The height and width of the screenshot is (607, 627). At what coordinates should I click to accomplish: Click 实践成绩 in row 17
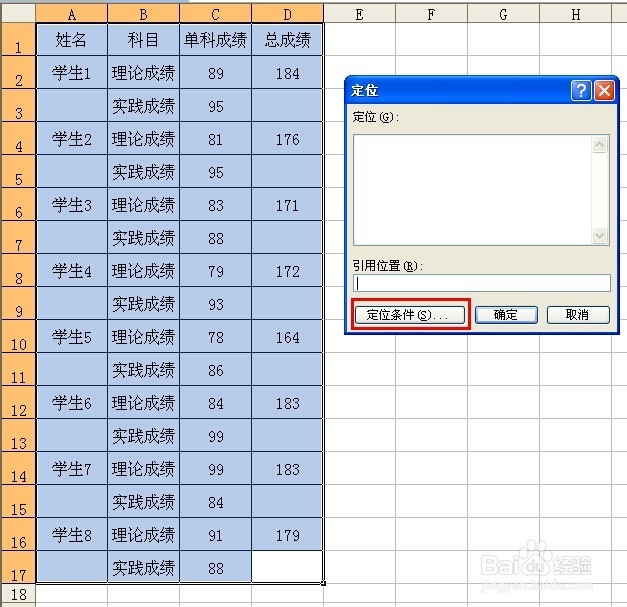tap(144, 567)
